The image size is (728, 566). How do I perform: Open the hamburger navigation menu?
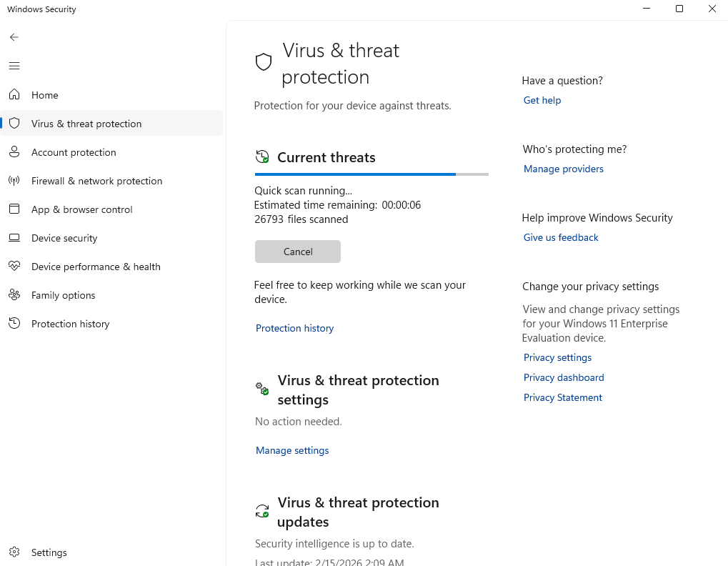pyautogui.click(x=14, y=66)
